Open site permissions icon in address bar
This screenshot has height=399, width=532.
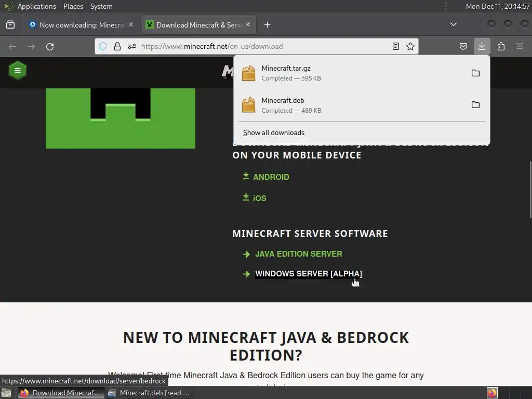[132, 46]
